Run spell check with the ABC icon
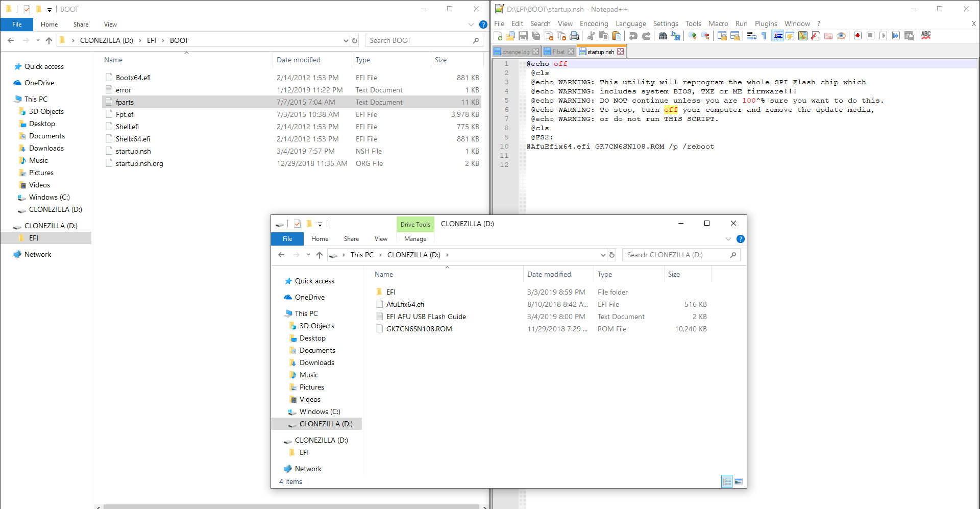 (925, 36)
